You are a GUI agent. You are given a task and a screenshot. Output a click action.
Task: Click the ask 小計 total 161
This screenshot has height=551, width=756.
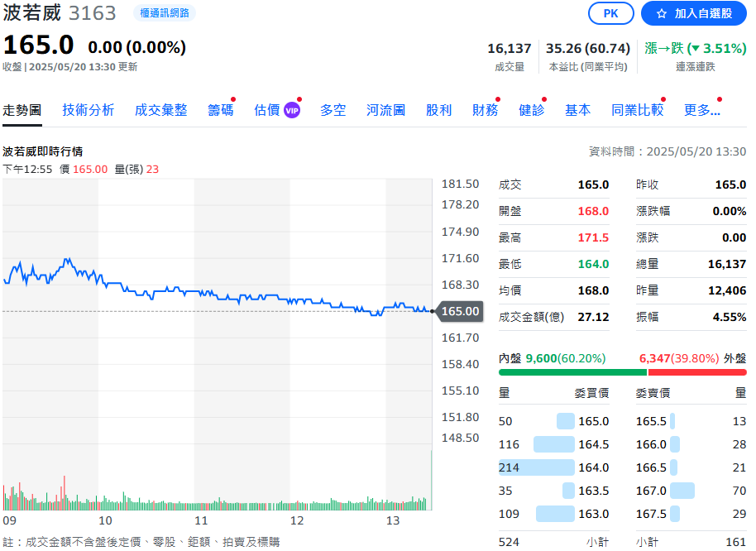pyautogui.click(x=736, y=543)
